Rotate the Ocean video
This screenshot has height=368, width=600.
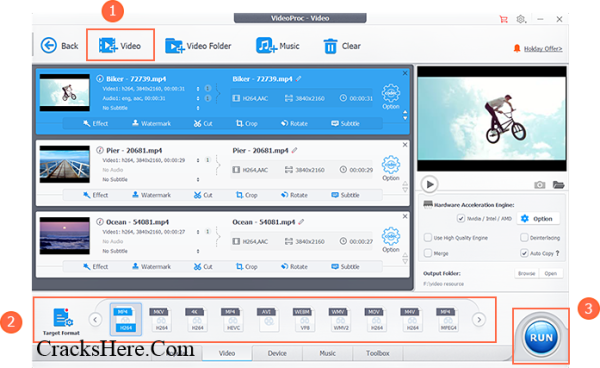click(294, 267)
